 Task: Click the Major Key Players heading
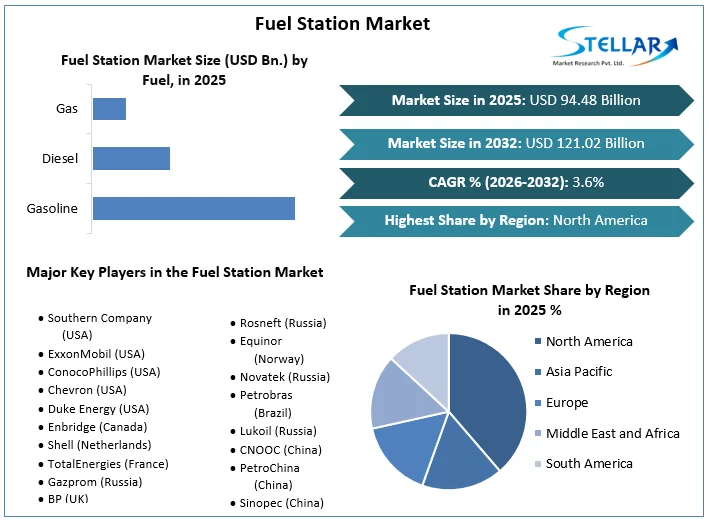click(x=175, y=272)
